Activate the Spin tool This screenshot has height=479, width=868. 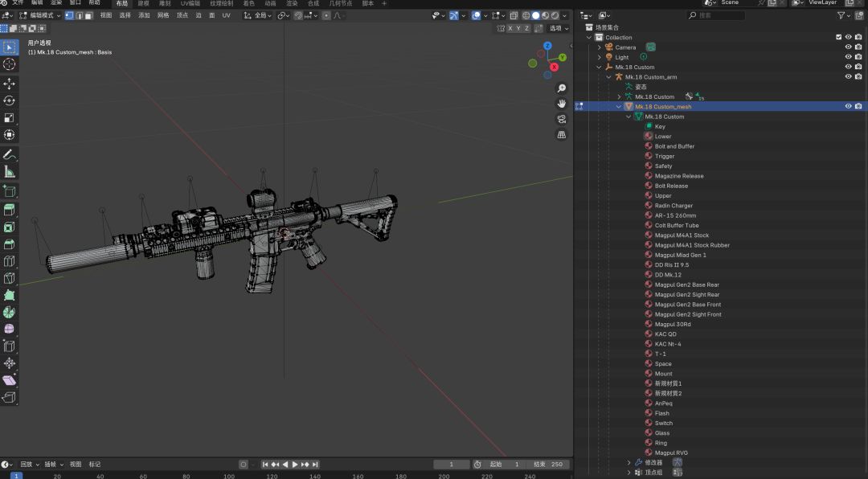click(x=10, y=313)
